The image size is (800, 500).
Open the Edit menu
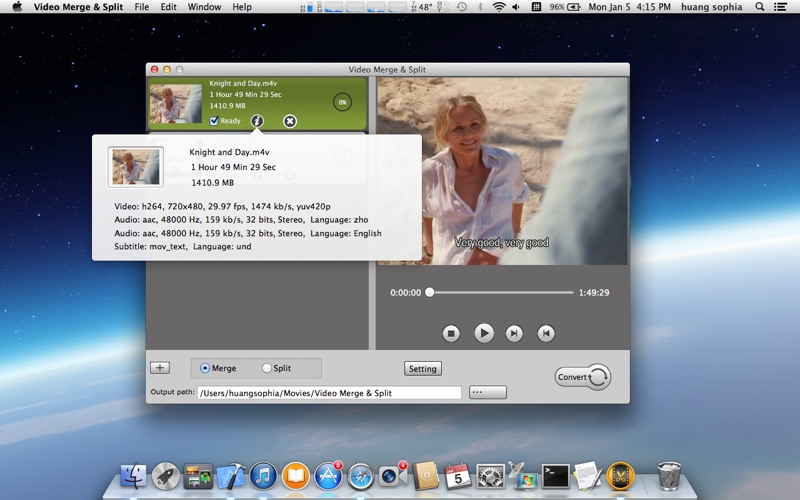pos(168,7)
